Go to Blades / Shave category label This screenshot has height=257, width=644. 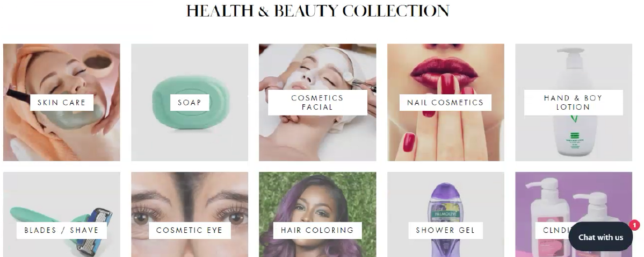click(62, 230)
